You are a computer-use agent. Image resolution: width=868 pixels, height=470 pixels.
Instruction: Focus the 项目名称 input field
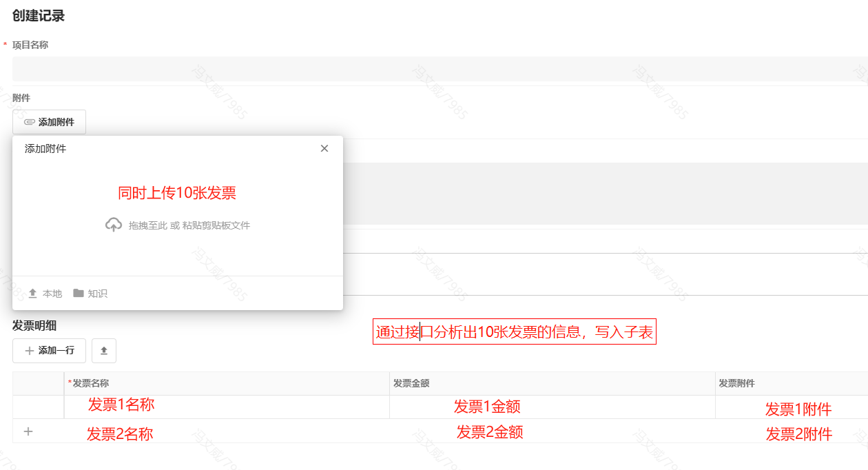coord(440,69)
